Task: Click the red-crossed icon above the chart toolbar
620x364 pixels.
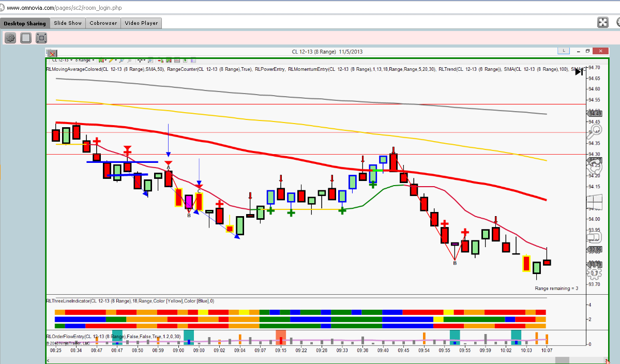Action: tap(52, 53)
